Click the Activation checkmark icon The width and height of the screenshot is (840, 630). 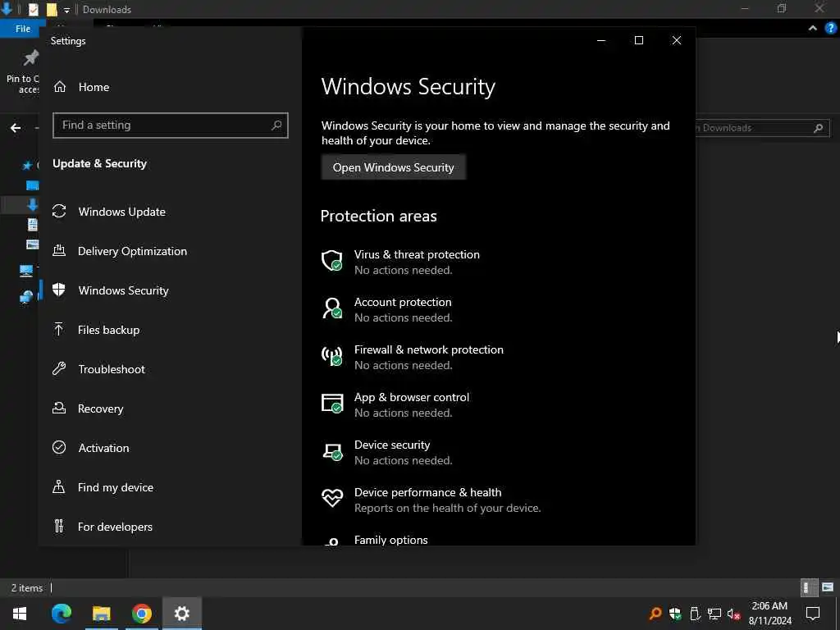point(59,447)
